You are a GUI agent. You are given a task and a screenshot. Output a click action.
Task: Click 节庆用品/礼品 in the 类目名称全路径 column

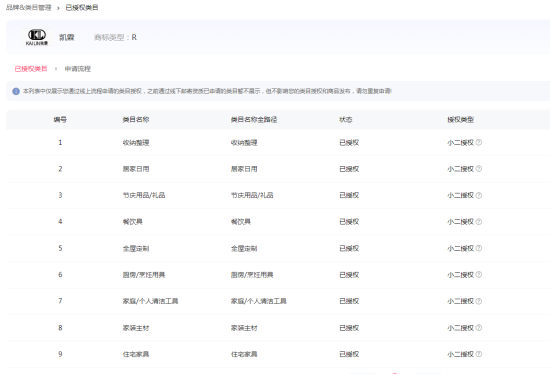(252, 195)
